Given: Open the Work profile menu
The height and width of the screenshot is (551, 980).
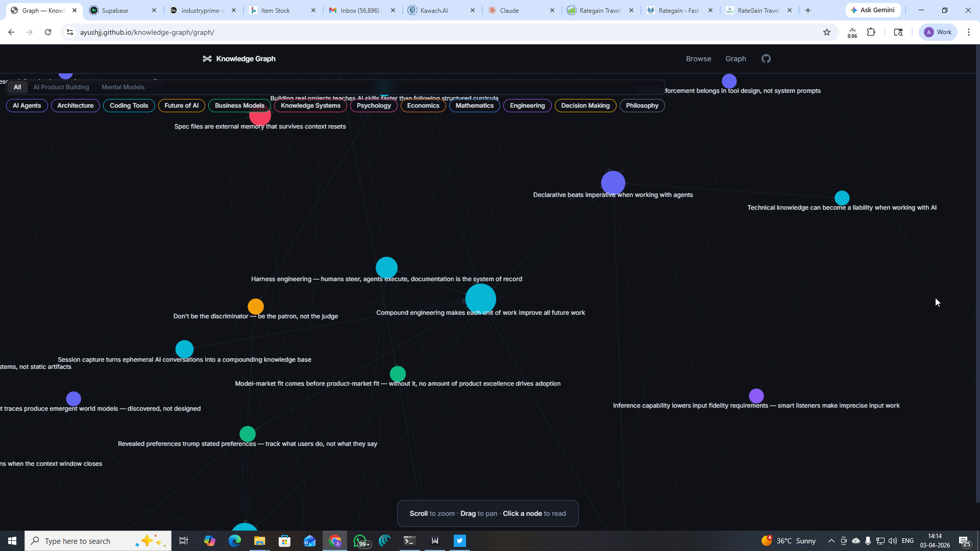Looking at the screenshot, I should (937, 32).
